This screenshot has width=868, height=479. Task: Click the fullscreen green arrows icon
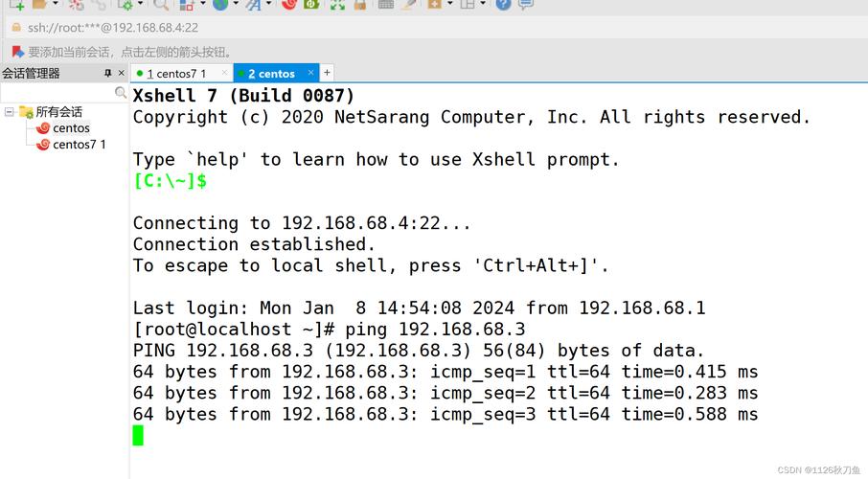337,5
